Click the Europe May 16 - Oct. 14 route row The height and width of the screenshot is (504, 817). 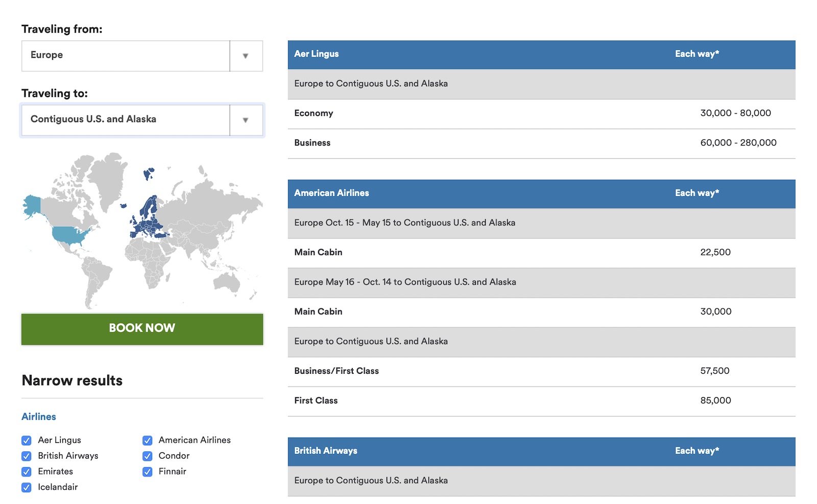point(541,282)
